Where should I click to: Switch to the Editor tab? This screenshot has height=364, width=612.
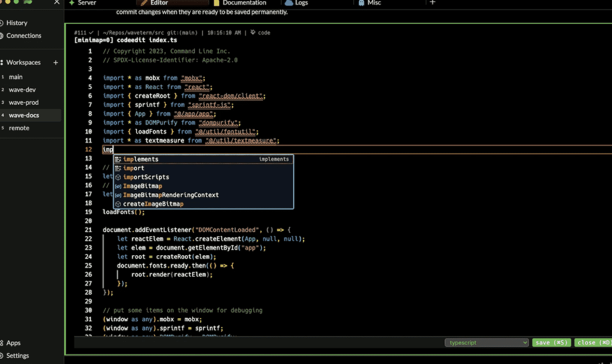pos(159,3)
